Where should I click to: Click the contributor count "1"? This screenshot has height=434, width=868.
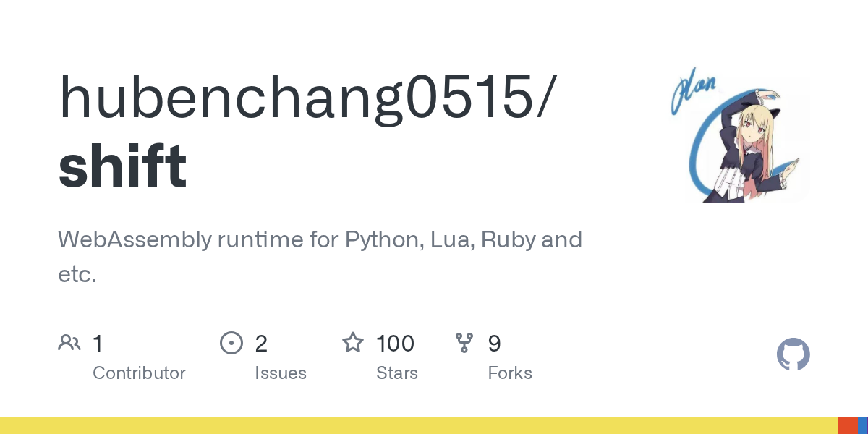(x=98, y=343)
